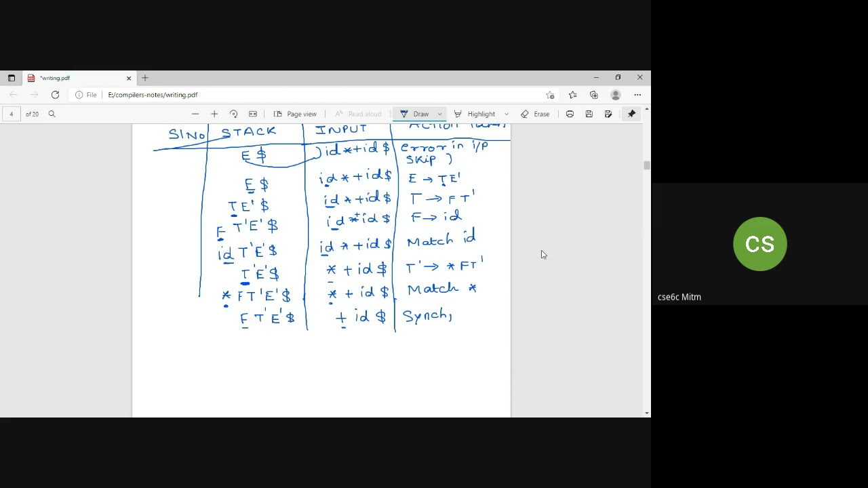
Task: Click the scrollbar up arrow
Action: (647, 109)
